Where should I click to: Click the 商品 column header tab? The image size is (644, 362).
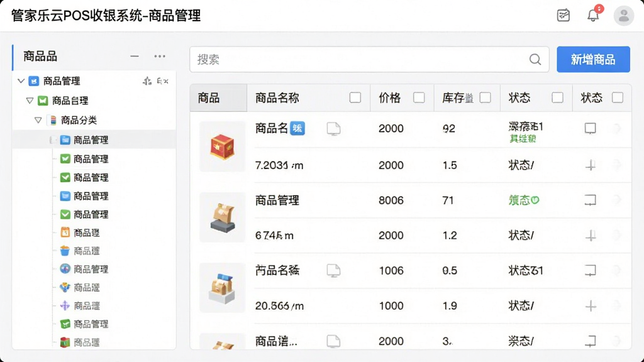[218, 97]
